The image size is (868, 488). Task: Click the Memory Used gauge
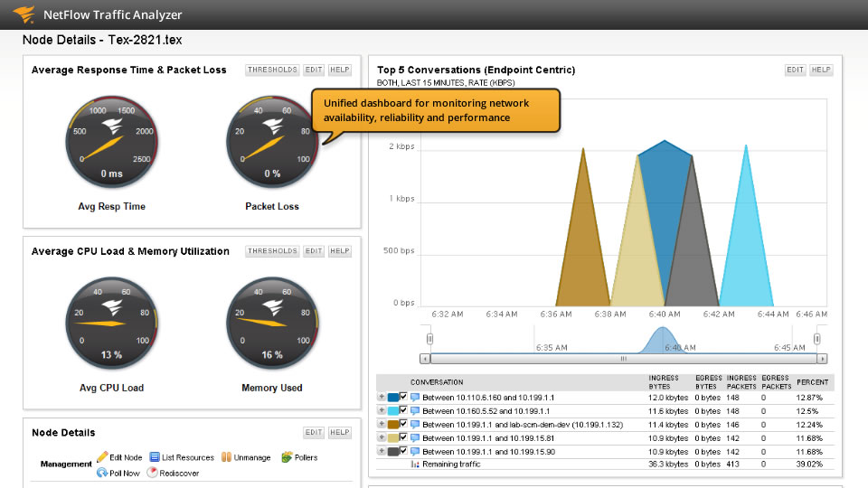(272, 324)
